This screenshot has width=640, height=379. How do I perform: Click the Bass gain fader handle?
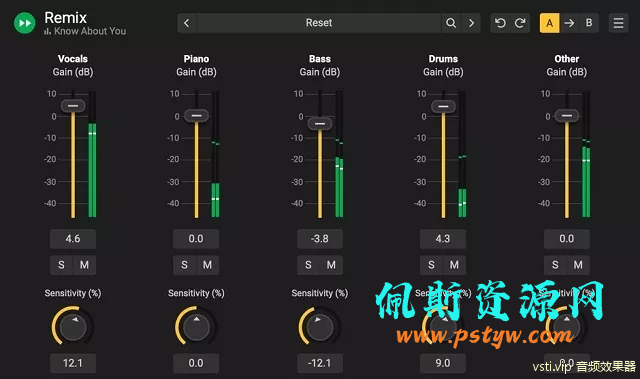click(320, 124)
